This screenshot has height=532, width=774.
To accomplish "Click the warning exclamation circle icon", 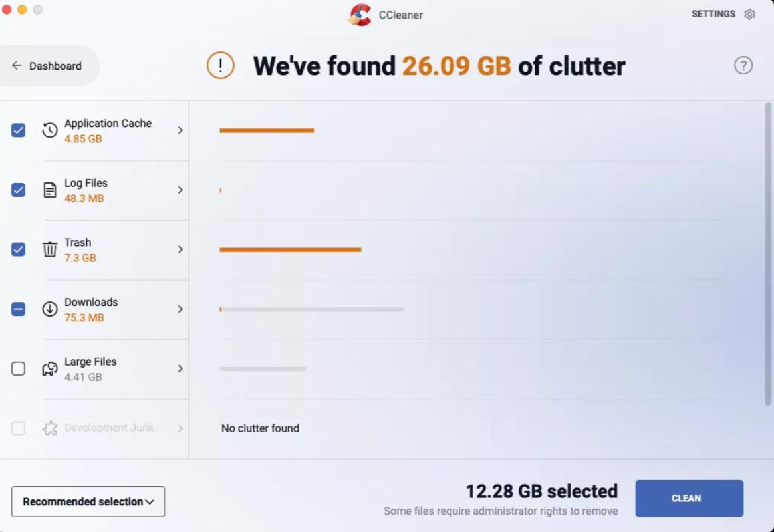I will coord(220,65).
